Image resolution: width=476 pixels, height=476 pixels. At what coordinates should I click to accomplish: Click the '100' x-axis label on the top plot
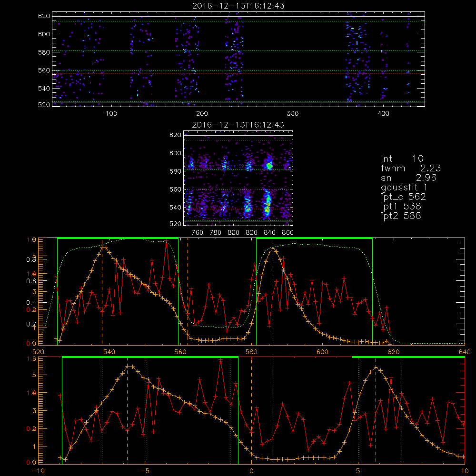[x=111, y=114]
